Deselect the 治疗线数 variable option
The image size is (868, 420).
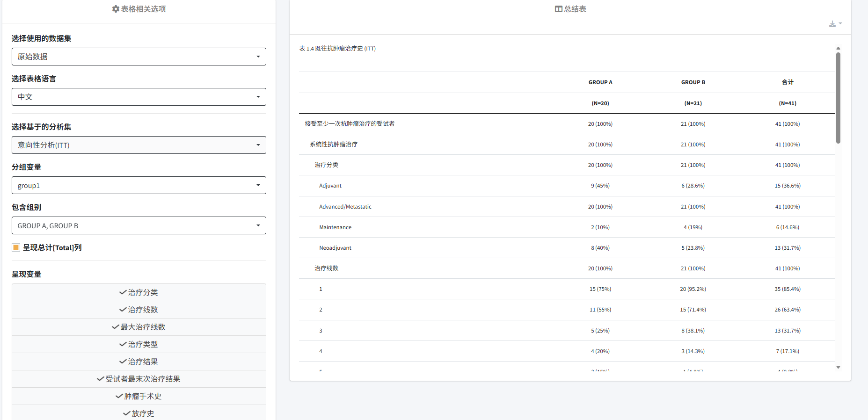tap(139, 310)
